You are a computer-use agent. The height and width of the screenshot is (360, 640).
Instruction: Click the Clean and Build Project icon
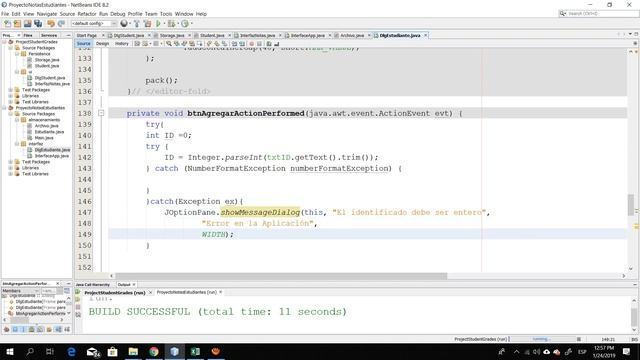[x=147, y=24]
